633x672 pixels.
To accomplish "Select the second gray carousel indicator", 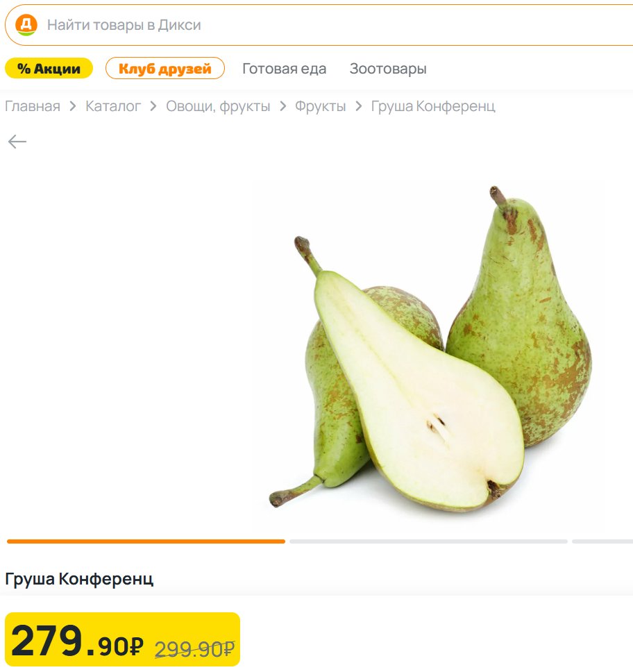I will pos(428,541).
